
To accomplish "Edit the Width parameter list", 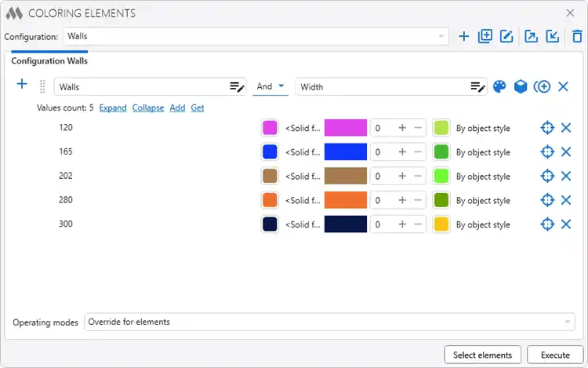I will 477,87.
